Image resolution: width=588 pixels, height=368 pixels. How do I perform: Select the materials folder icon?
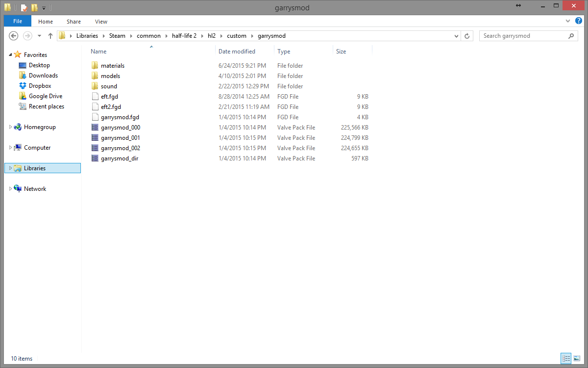pos(95,66)
